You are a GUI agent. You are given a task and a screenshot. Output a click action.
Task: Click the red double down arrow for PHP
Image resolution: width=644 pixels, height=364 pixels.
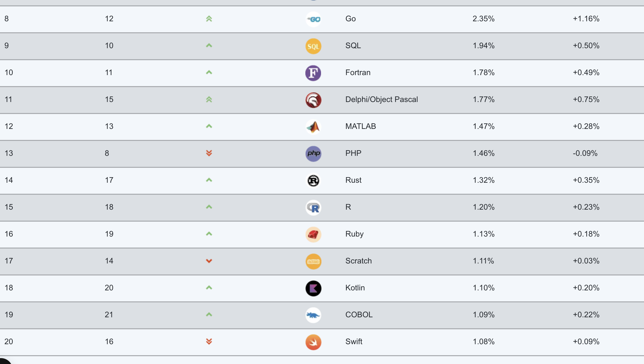click(x=209, y=153)
